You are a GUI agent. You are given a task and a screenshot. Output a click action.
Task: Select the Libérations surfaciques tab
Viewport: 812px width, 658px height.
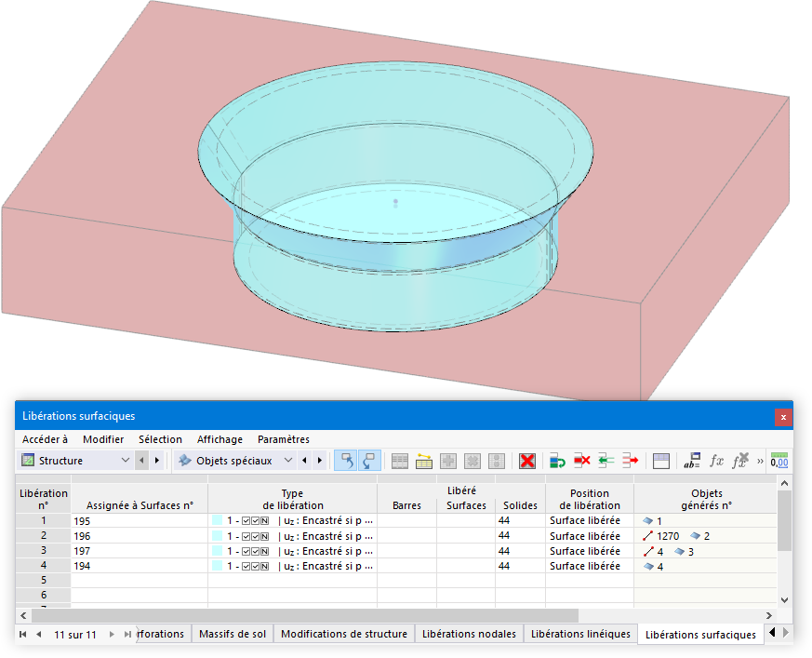[700, 635]
